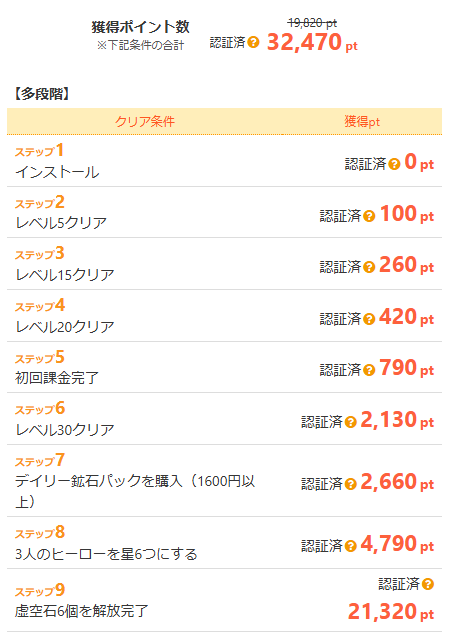Click the 【多段階】 section heading

pyautogui.click(x=42, y=94)
